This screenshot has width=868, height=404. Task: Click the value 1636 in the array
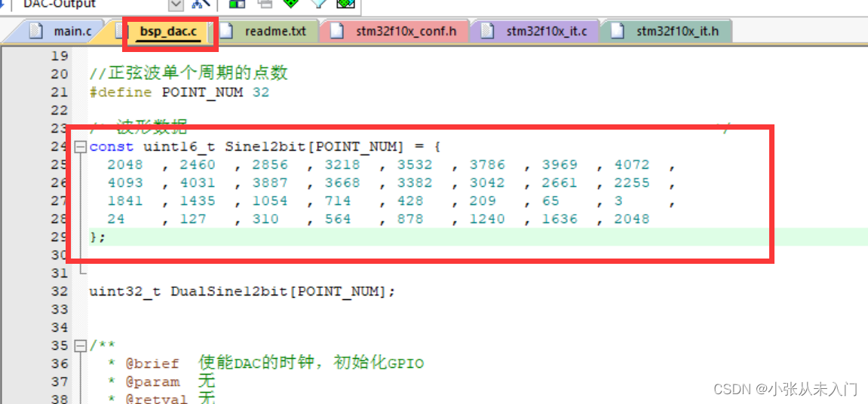560,219
